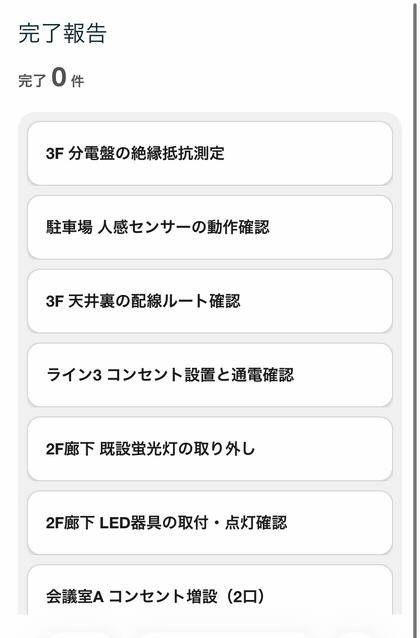
Task: Select 2F廊下 既設蛍光灯の取り外し card
Action: pos(210,449)
